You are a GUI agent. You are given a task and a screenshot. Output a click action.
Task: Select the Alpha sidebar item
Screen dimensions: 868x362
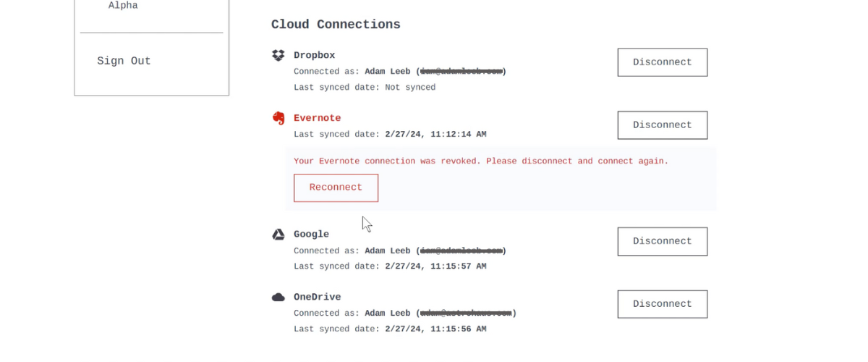coord(123,6)
